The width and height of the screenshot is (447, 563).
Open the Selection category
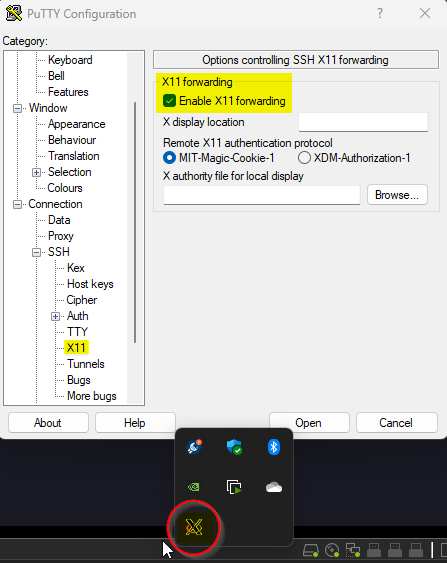[70, 172]
